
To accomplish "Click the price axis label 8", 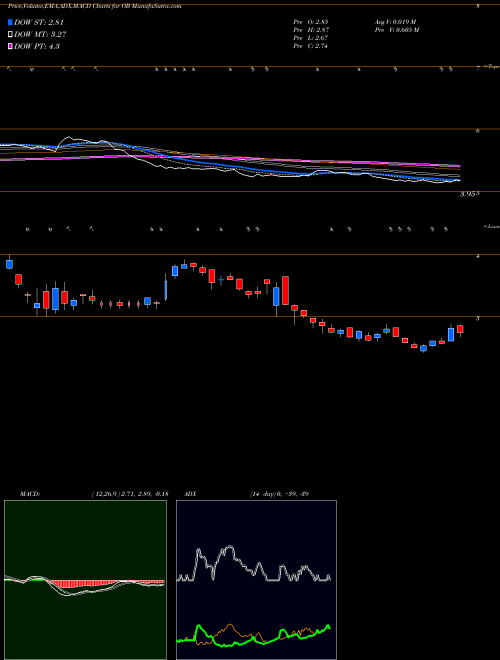I will (478, 6).
